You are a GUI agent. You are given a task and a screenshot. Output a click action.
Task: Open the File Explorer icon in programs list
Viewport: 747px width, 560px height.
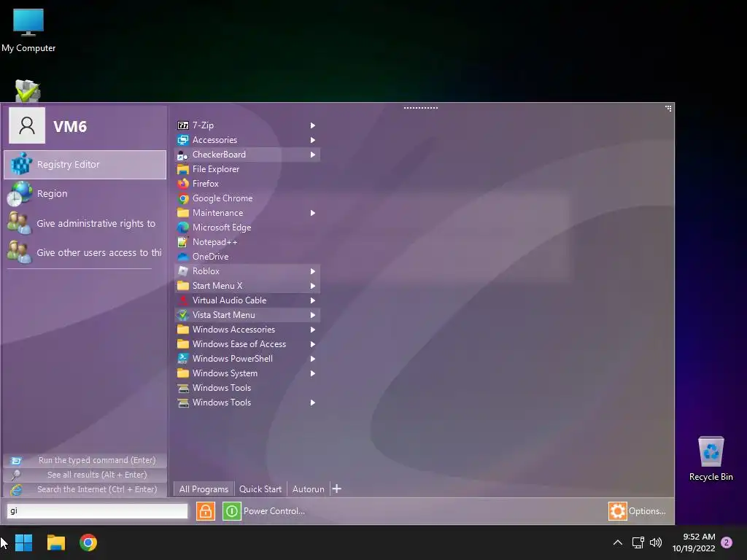[x=183, y=169]
